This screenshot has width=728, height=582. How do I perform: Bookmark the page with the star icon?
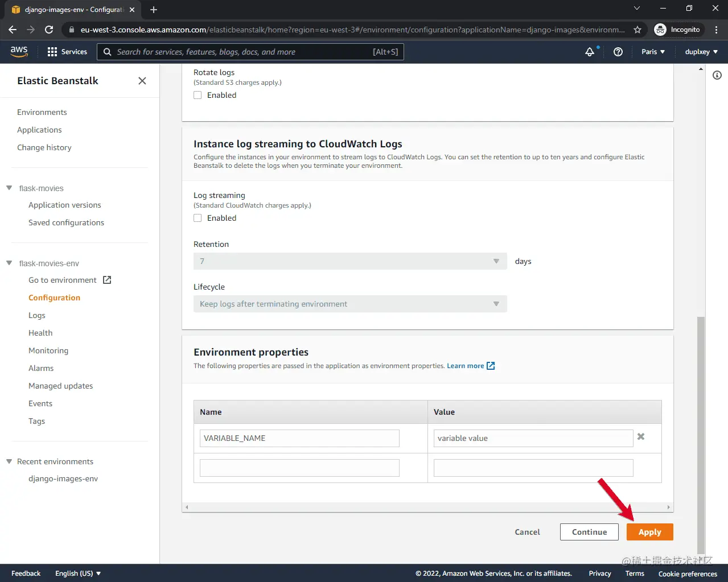pos(637,29)
